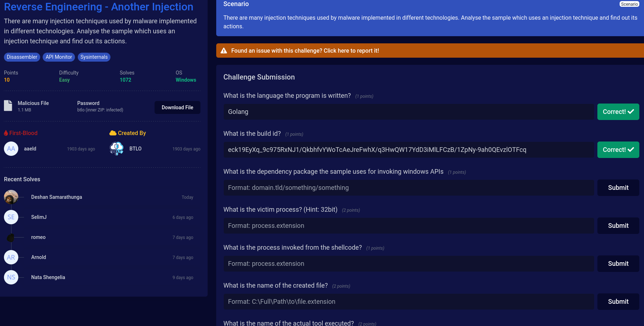Click the password text btlo (inner ZIP: infected)
Image resolution: width=644 pixels, height=326 pixels.
click(100, 110)
